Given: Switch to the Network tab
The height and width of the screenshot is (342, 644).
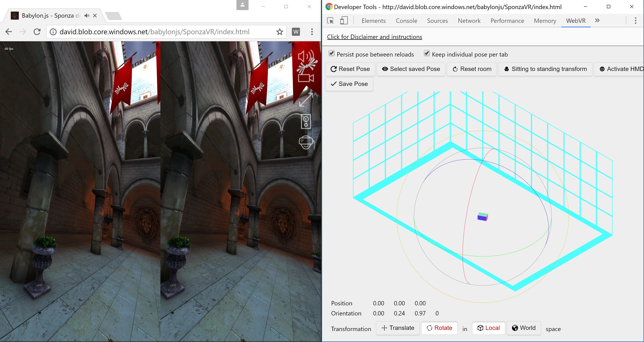Looking at the screenshot, I should pos(469,21).
